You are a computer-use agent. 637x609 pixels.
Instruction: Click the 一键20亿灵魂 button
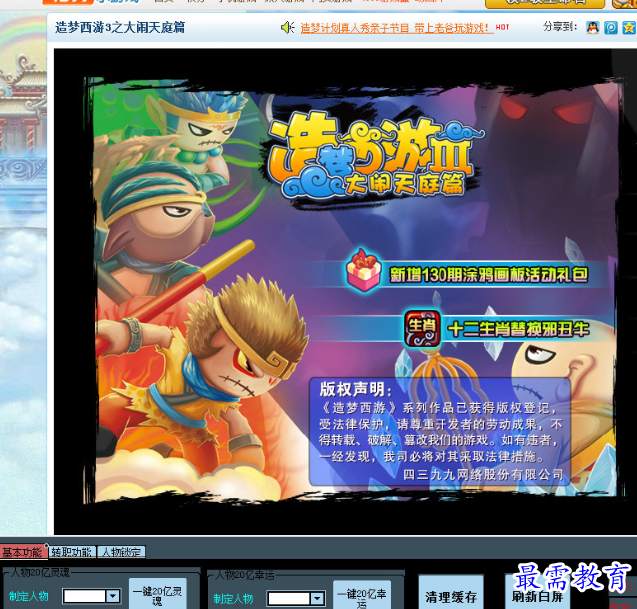point(158,595)
